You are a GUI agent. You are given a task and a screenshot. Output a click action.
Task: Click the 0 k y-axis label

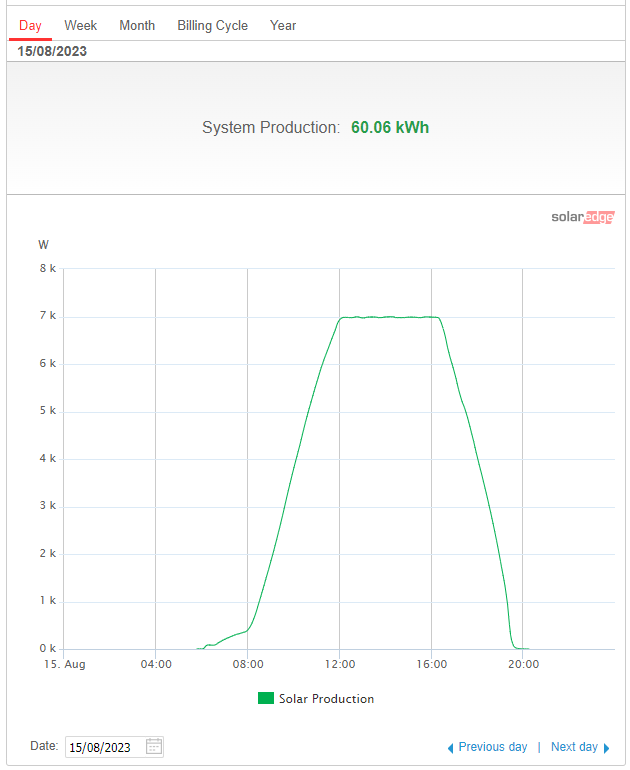click(48, 648)
